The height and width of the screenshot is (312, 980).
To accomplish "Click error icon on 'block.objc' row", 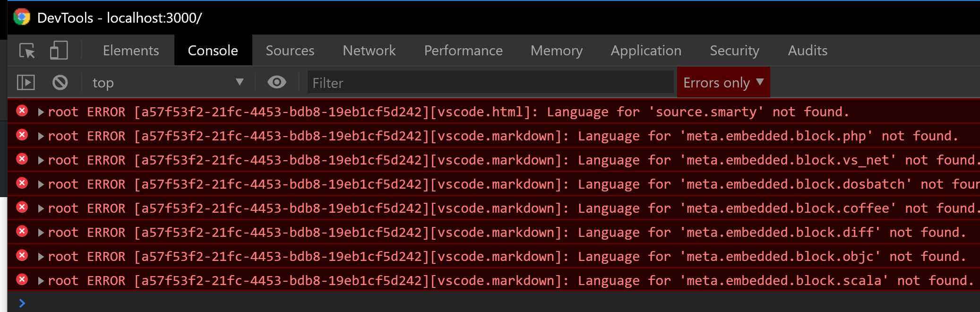I will pos(22,256).
